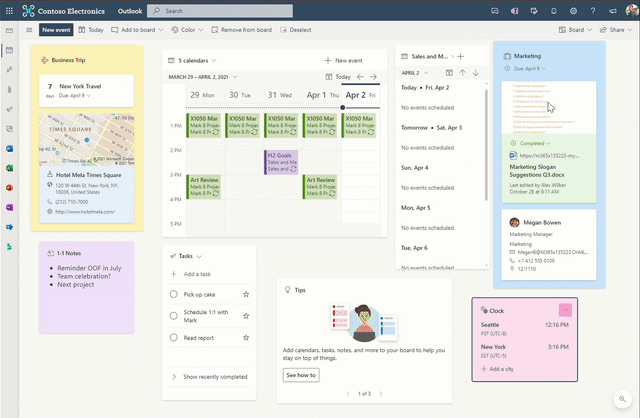Open Marketing Slogan Suggestions document preview
Image resolution: width=640 pixels, height=418 pixels.
coord(549,108)
